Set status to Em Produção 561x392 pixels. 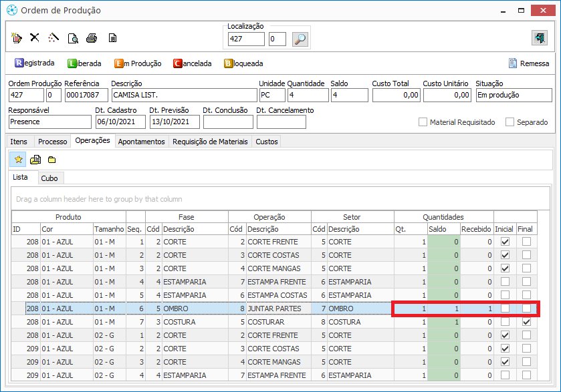pos(138,63)
